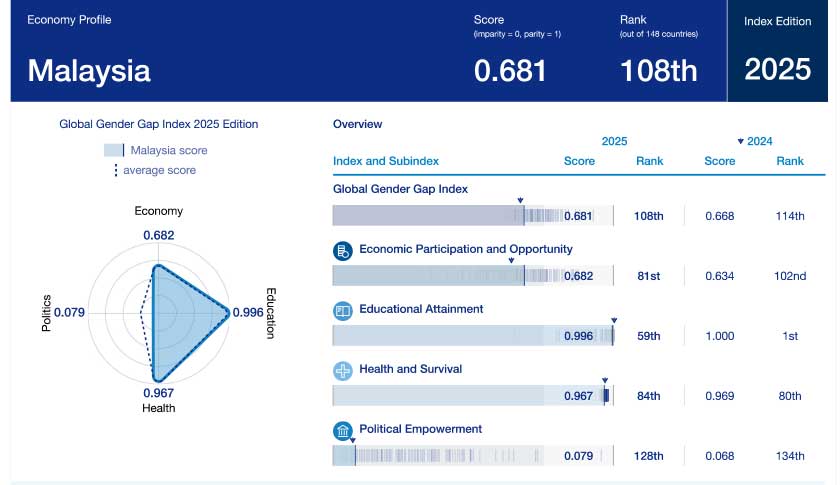Image resolution: width=840 pixels, height=485 pixels.
Task: Click the Economic Participation and Opportunity icon
Action: [x=343, y=250]
